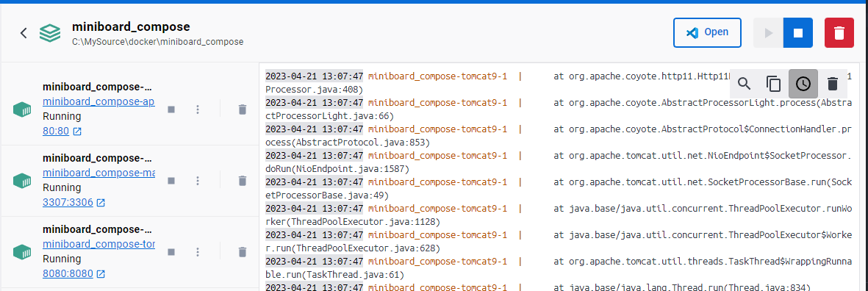Click the miniboard_compose title heading
The width and height of the screenshot is (868, 291).
tap(132, 26)
